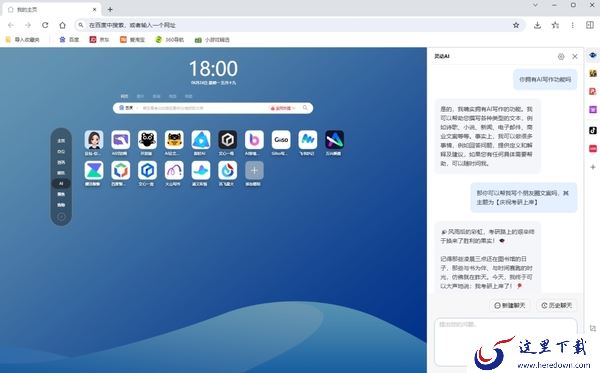Image resolution: width=600 pixels, height=373 pixels.
Task: Reload the current page
Action: coord(45,25)
